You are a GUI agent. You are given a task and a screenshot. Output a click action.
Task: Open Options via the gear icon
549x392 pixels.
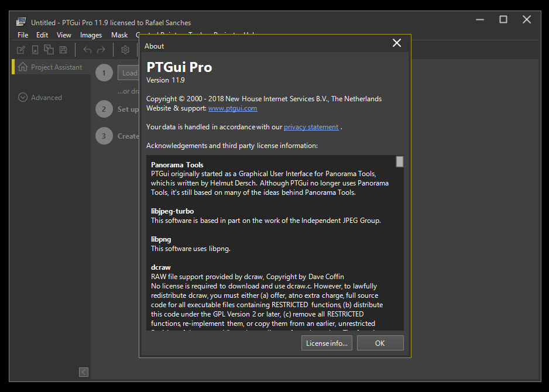click(x=125, y=50)
